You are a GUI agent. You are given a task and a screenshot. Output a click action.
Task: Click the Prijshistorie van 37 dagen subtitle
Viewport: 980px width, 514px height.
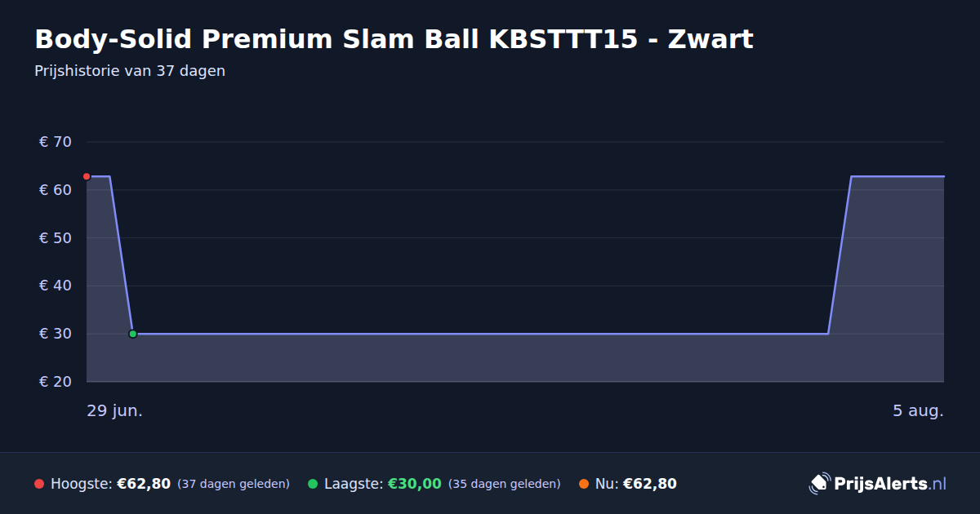(130, 71)
